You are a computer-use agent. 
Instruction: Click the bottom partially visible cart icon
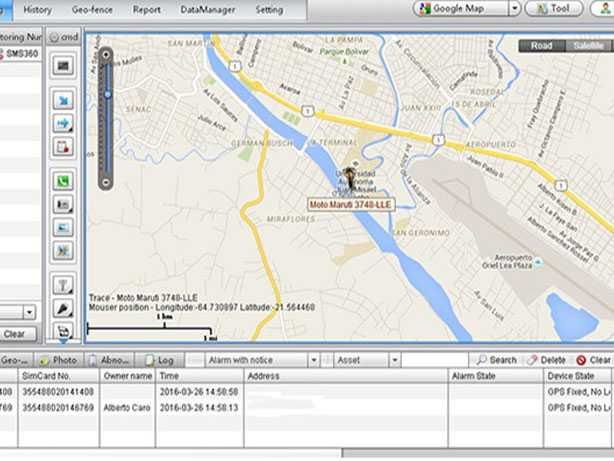coord(63,331)
